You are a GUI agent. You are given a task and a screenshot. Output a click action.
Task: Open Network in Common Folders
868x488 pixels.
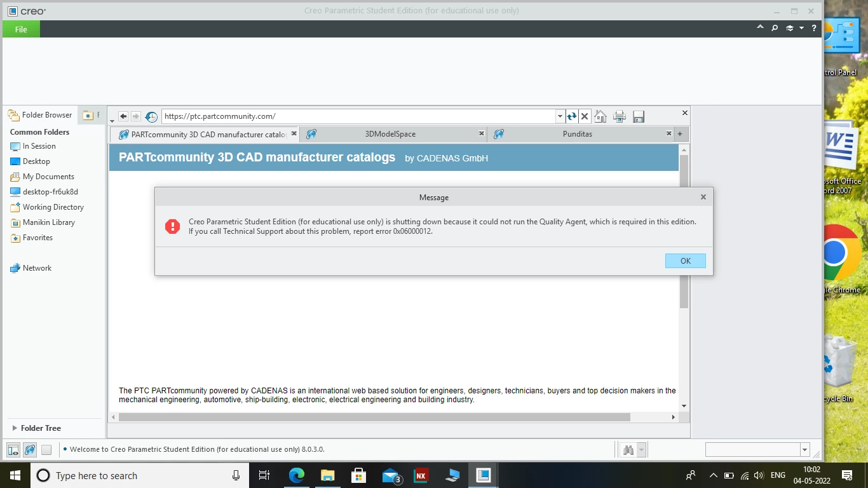[31, 268]
